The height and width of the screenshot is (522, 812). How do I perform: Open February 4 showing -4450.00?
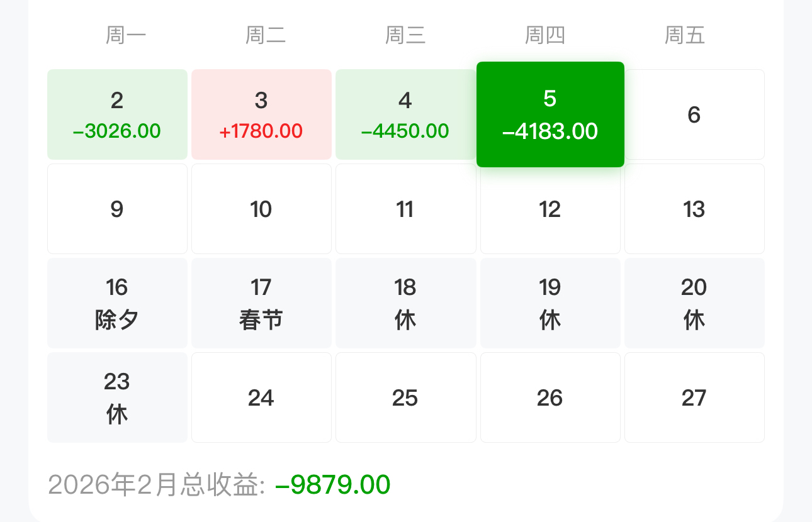pyautogui.click(x=405, y=114)
